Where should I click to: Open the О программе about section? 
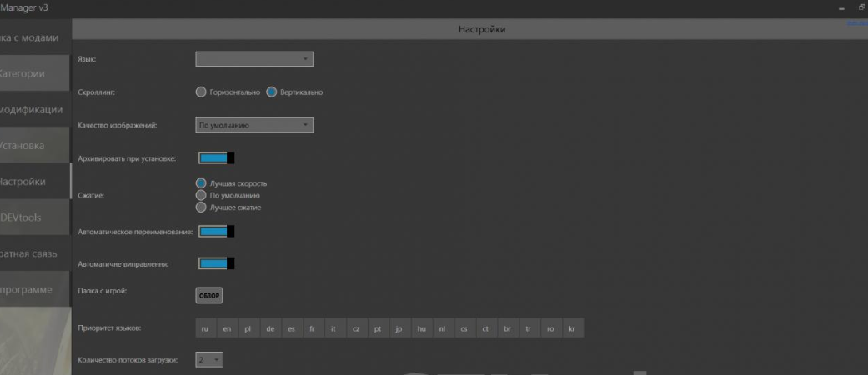pos(34,289)
